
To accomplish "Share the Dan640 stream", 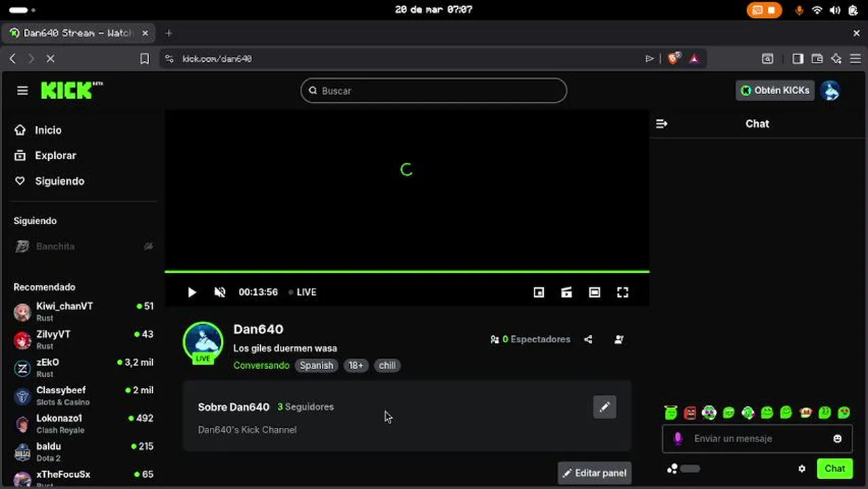I will click(588, 339).
